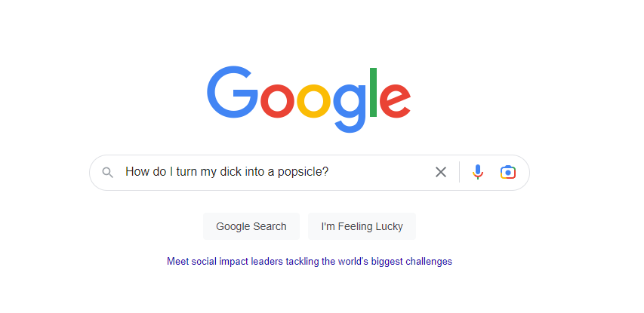This screenshot has width=644, height=313.
Task: Click the Google Search button
Action: pyautogui.click(x=251, y=226)
